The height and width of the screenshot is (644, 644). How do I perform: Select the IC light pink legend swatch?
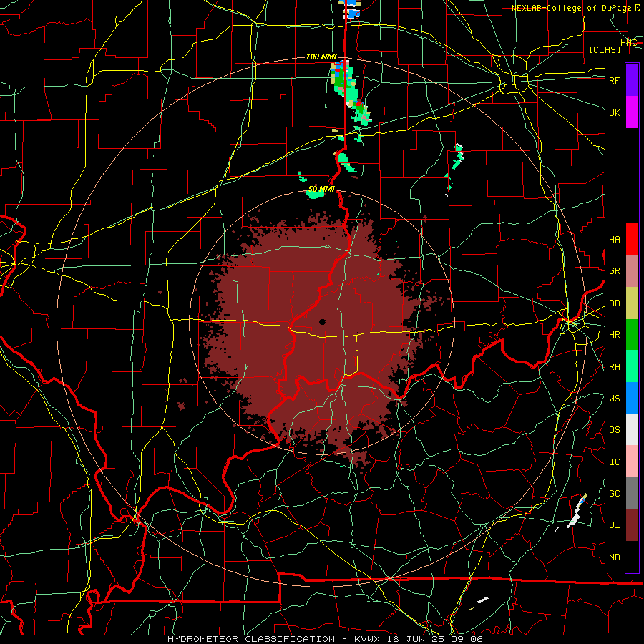(632, 462)
